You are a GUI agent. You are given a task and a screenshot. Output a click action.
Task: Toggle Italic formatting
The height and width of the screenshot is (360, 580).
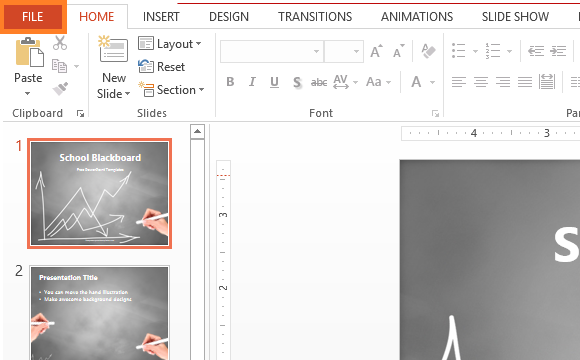(252, 82)
